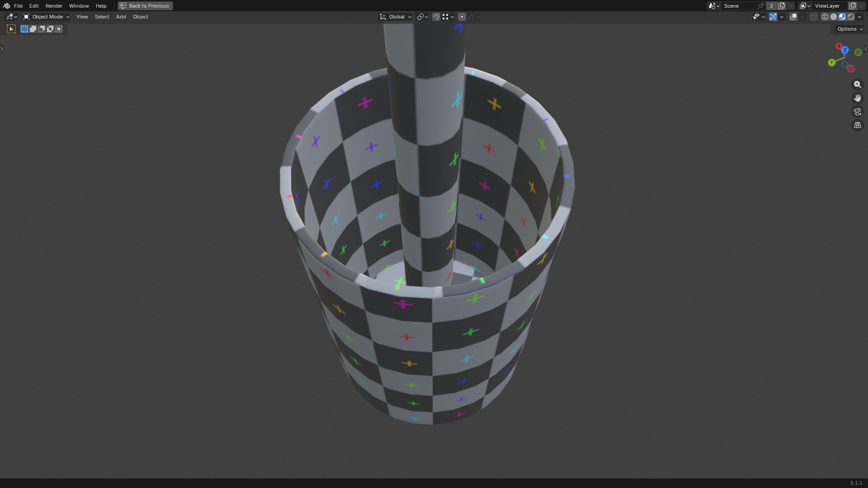Open the Global transform orientation dropdown

(396, 17)
